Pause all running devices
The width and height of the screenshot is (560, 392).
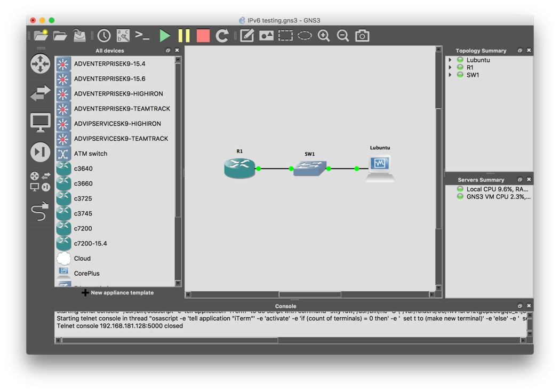(x=184, y=35)
